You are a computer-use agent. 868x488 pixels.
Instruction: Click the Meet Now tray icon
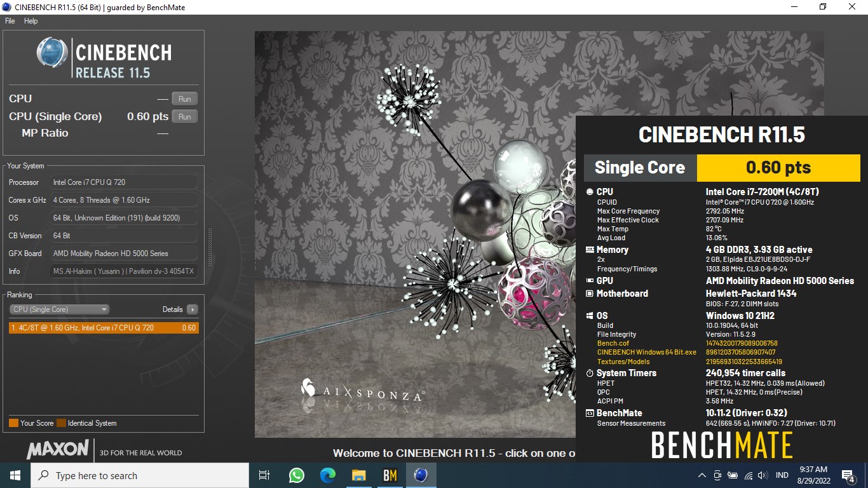717,475
